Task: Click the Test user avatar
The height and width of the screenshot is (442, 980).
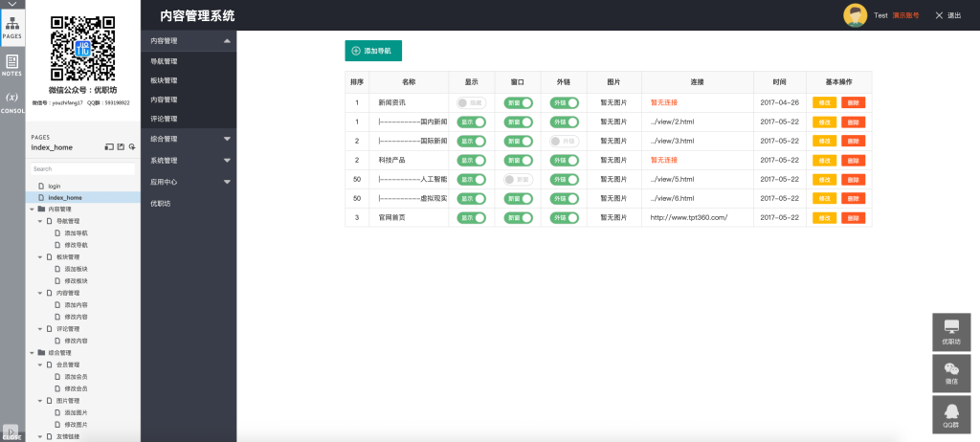Action: [x=855, y=15]
